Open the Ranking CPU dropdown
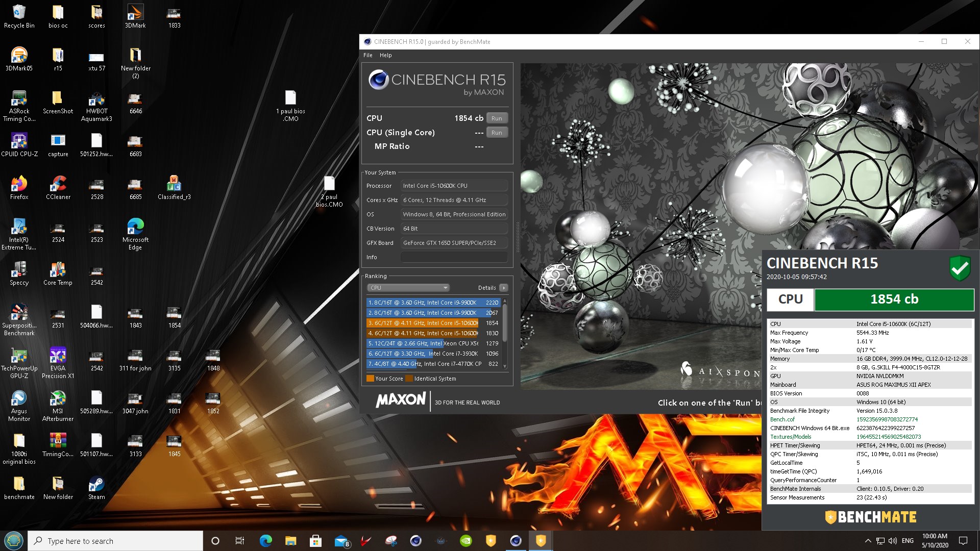980x551 pixels. (x=408, y=288)
